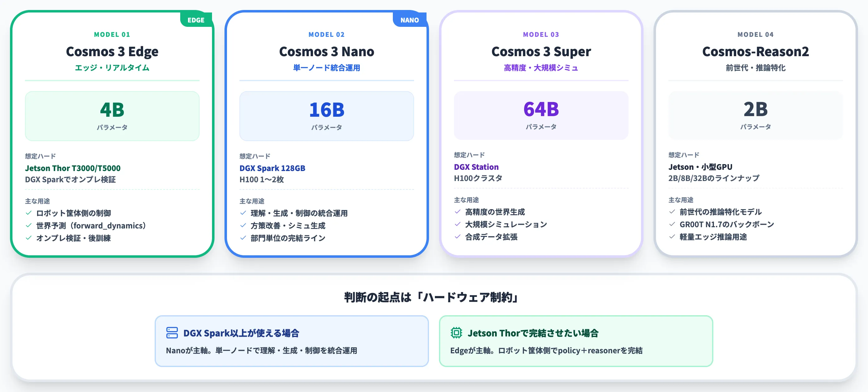Viewport: 868px width, 392px height.
Task: Select the 16B parameter box
Action: coord(326,116)
